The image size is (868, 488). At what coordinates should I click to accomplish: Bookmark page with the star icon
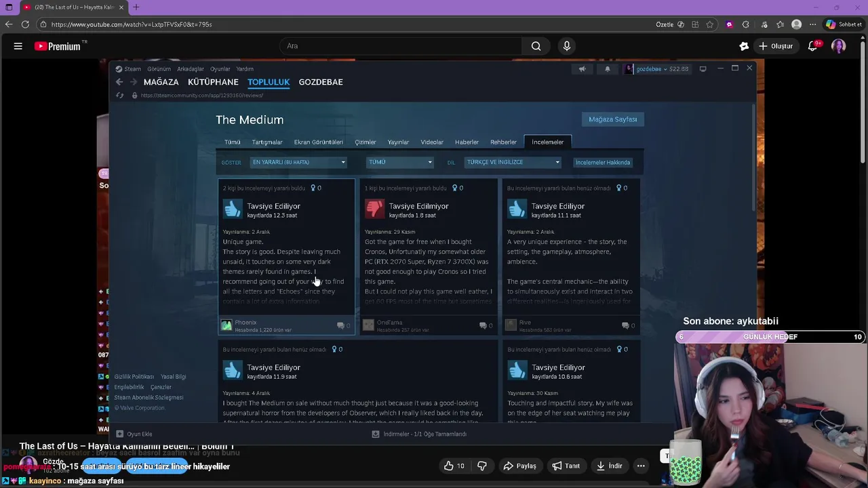coord(709,24)
